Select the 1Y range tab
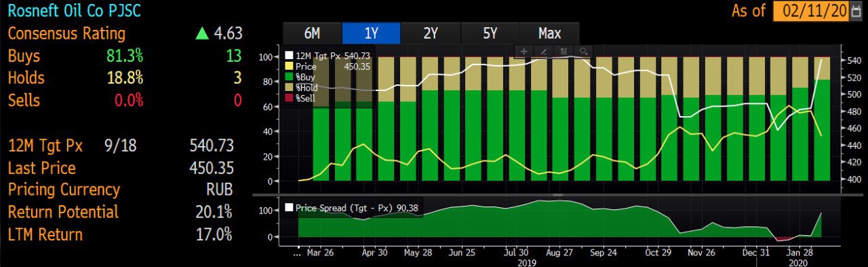Screen dimensions: 868x267 coord(372,33)
